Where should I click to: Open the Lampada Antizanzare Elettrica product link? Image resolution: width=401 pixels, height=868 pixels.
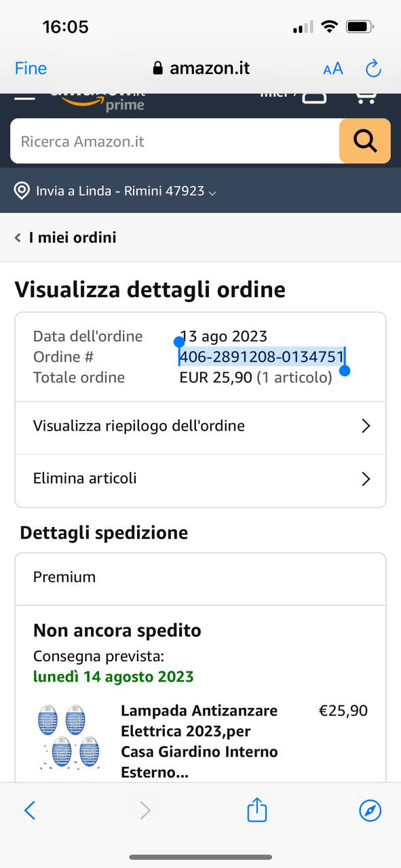[199, 742]
